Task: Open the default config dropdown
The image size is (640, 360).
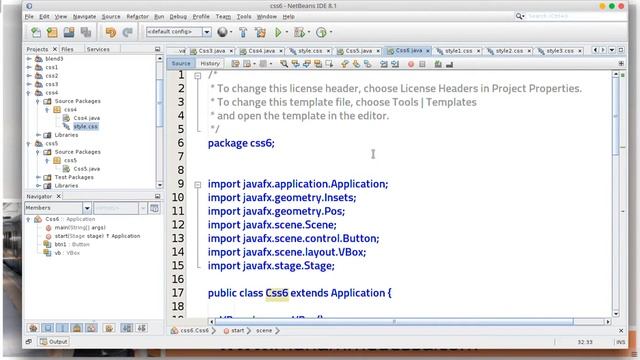Action: tap(207, 32)
